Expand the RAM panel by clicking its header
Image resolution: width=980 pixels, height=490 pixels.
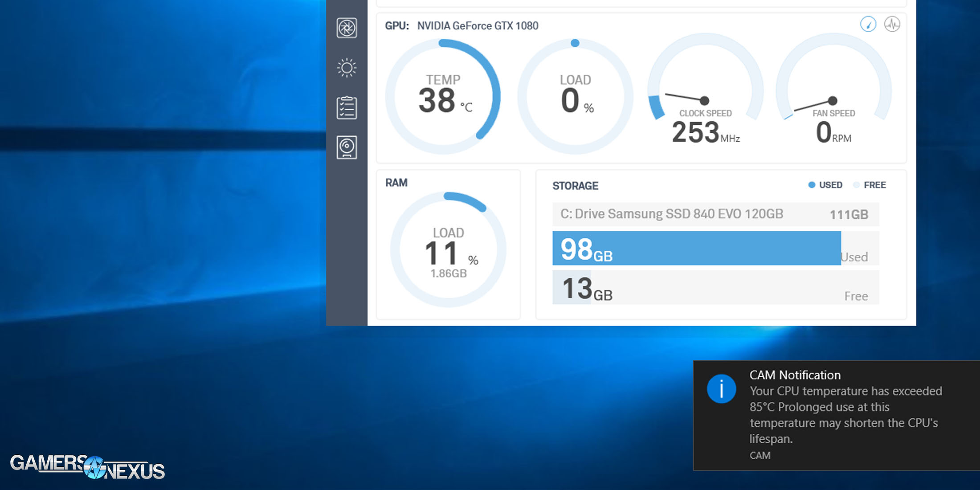pos(397,182)
